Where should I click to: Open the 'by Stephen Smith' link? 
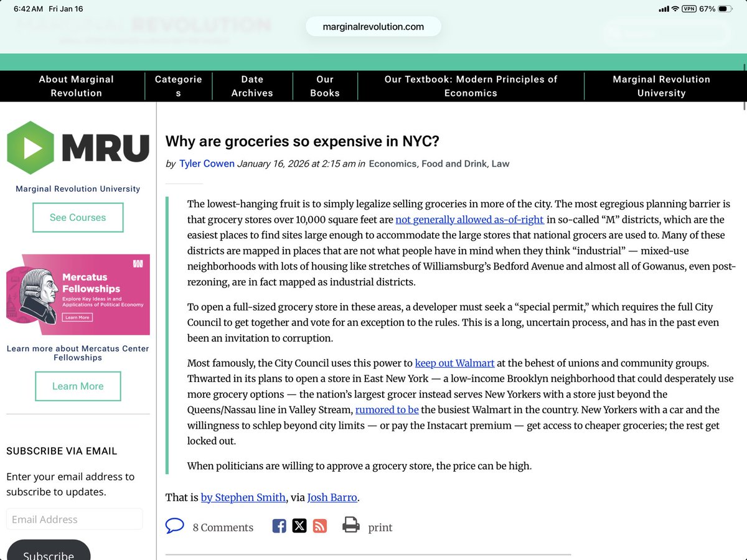click(x=243, y=498)
